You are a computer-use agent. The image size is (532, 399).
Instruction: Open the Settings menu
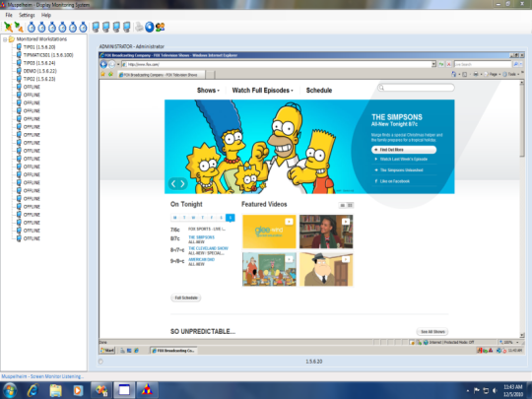(27, 15)
